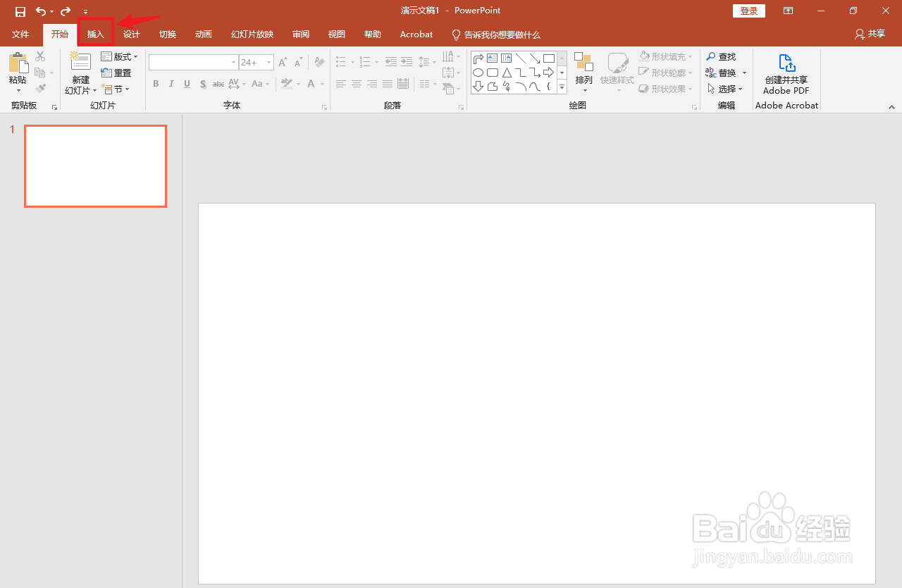Click the convert to SmartArt icon
The width and height of the screenshot is (902, 588).
448,88
